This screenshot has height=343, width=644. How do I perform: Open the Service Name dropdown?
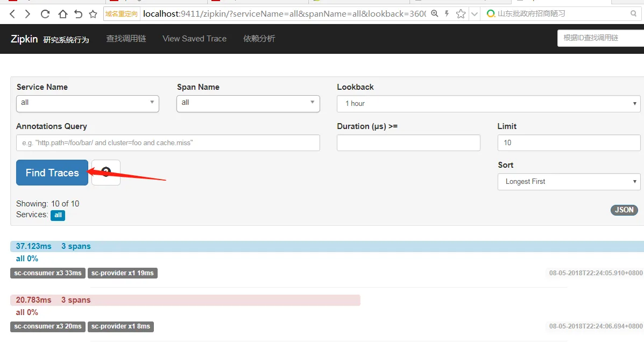[x=88, y=103]
